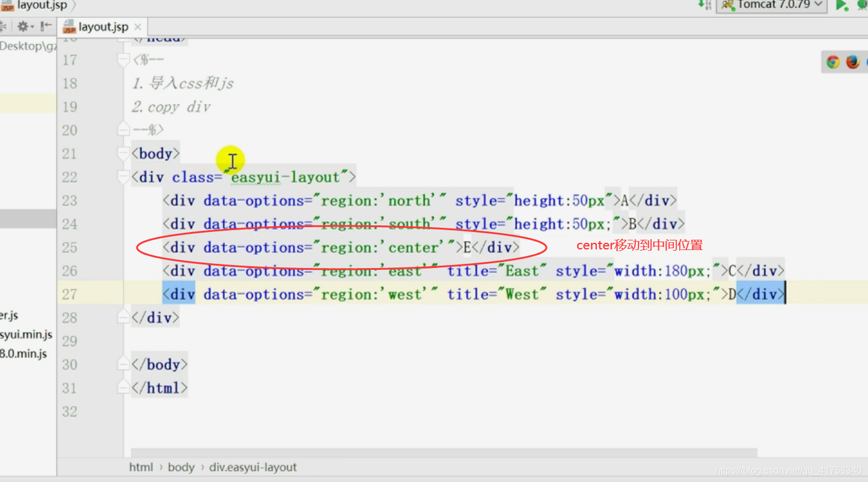Click the Make Project build icon

[x=706, y=5]
